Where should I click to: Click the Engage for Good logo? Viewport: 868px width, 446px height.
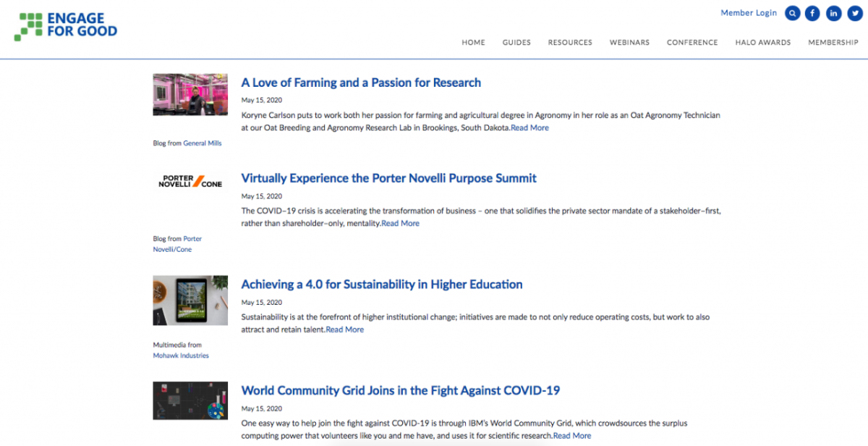[66, 27]
